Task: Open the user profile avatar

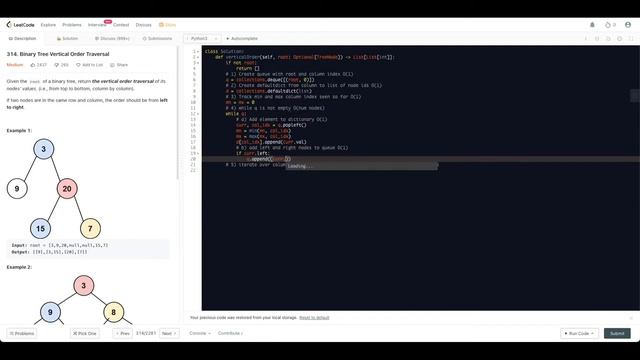Action: (628, 25)
